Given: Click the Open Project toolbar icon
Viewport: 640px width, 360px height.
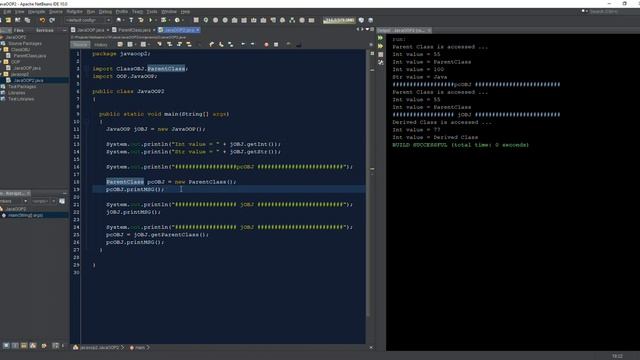Looking at the screenshot, I should pyautogui.click(x=18, y=20).
